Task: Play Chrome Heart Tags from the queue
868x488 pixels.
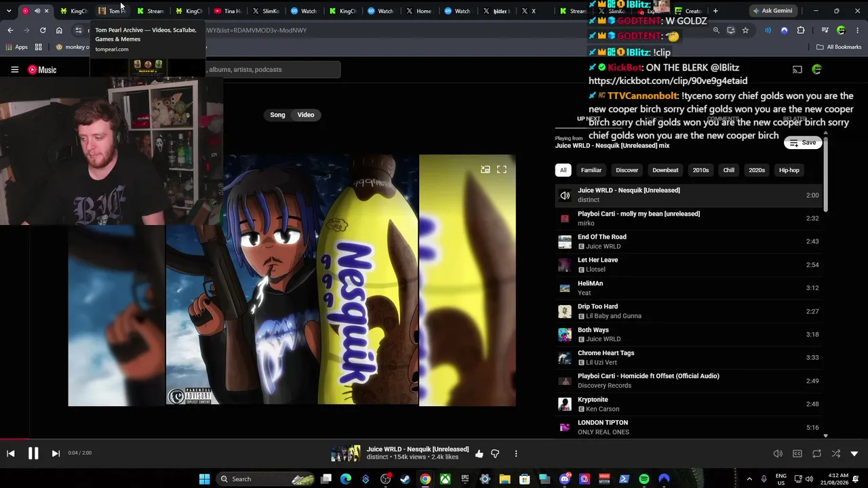Action: click(688, 357)
